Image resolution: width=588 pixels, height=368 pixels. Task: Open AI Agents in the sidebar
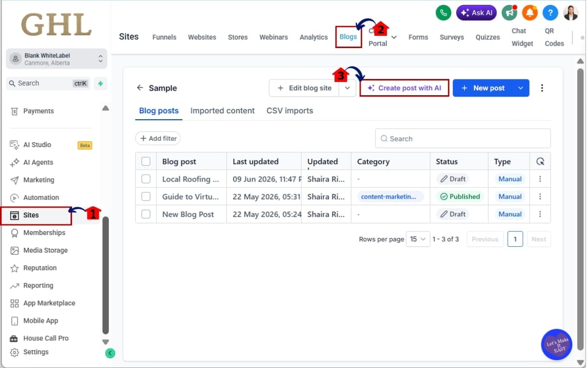[x=38, y=162]
